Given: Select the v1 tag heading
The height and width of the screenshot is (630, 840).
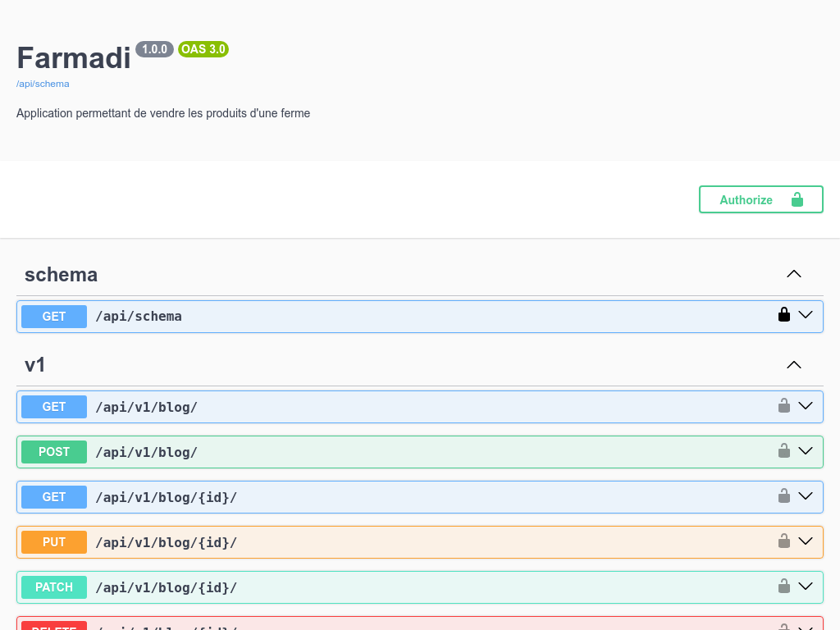Looking at the screenshot, I should click(35, 365).
